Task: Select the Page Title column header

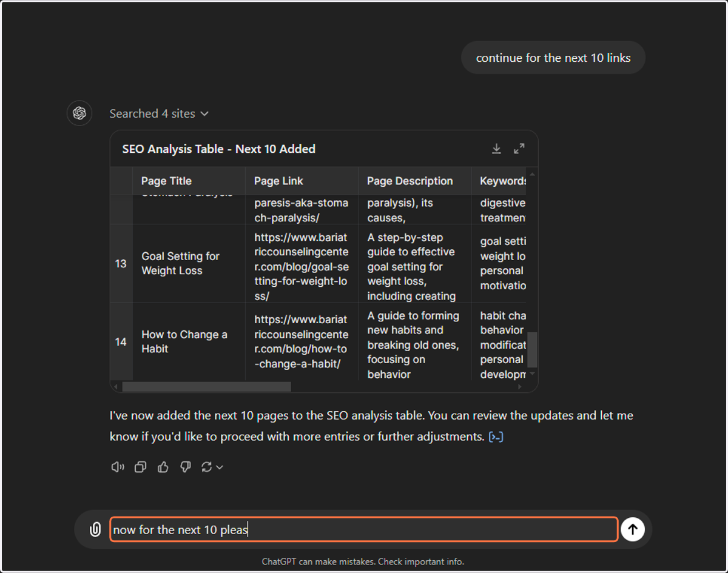Action: click(189, 181)
